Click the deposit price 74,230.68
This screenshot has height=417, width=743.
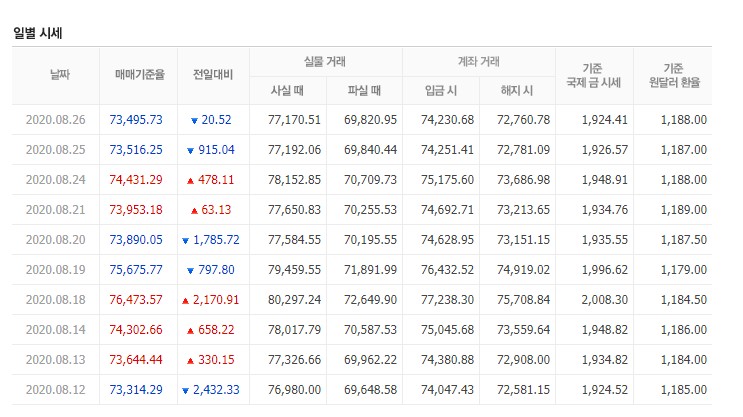click(x=447, y=119)
